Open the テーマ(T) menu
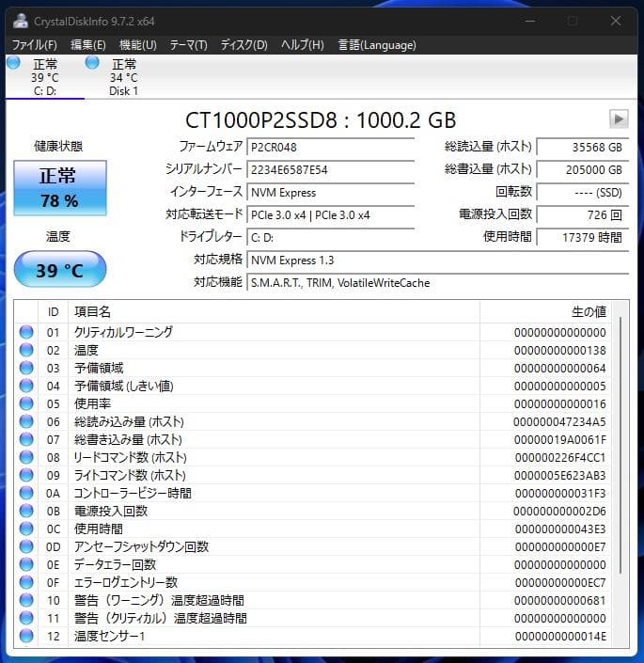The width and height of the screenshot is (644, 663). [188, 45]
